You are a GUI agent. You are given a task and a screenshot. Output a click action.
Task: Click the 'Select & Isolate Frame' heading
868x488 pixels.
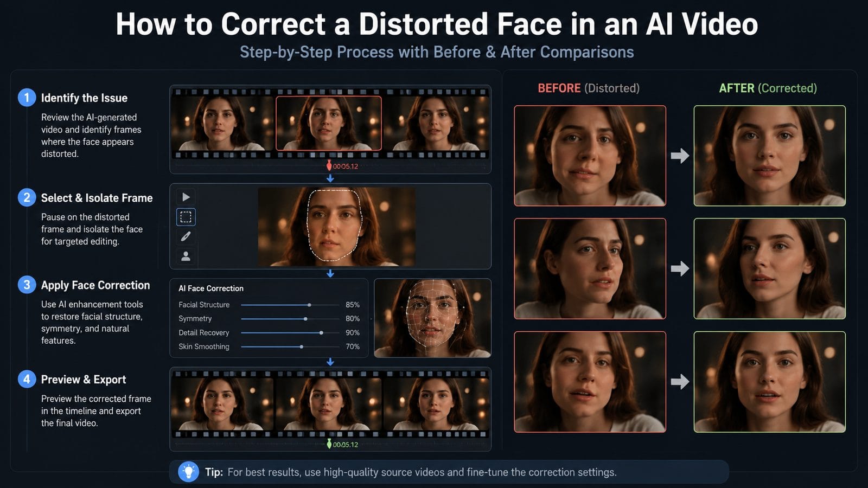click(97, 198)
